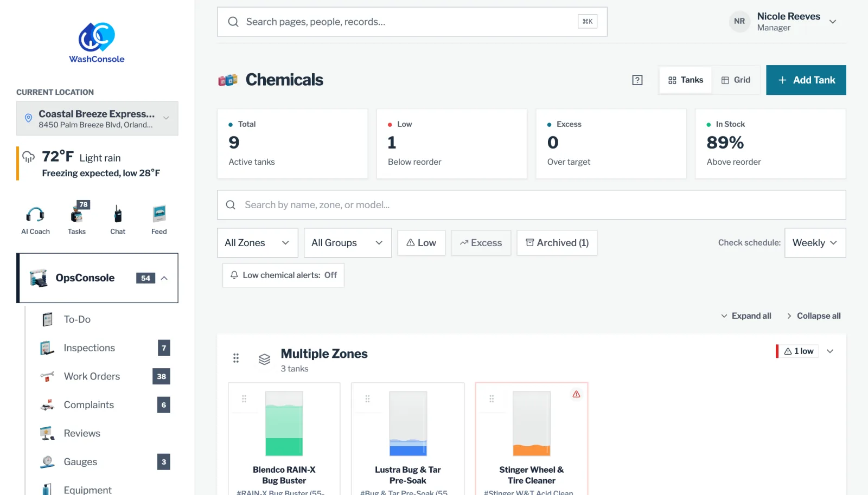The height and width of the screenshot is (495, 868).
Task: Open Gauges in the sidebar
Action: [98, 462]
